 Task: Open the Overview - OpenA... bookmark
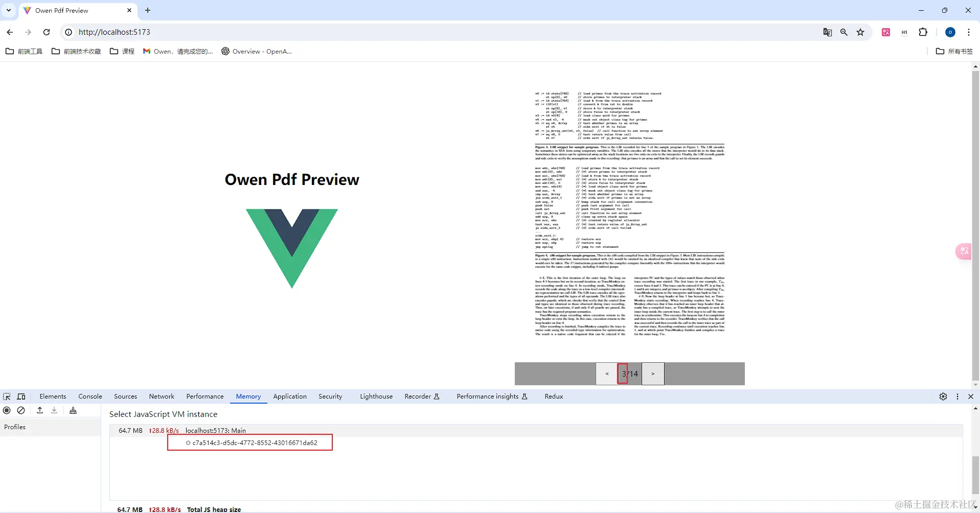(x=257, y=51)
